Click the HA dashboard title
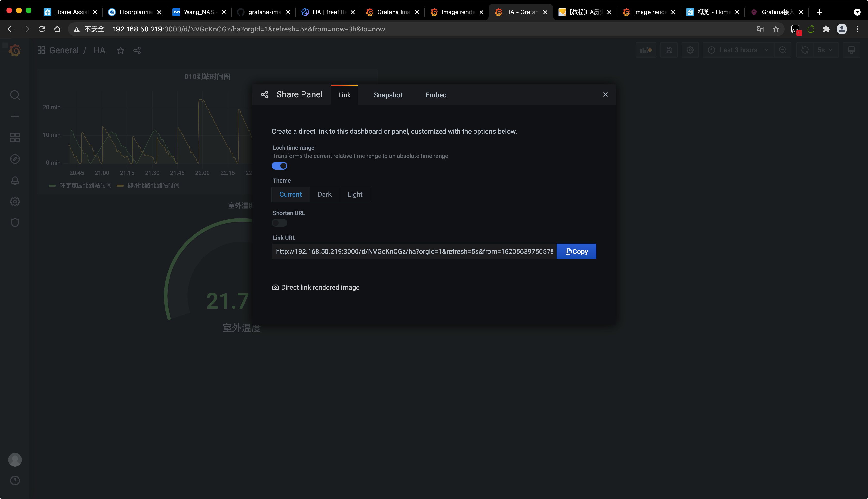868x499 pixels. (x=99, y=50)
